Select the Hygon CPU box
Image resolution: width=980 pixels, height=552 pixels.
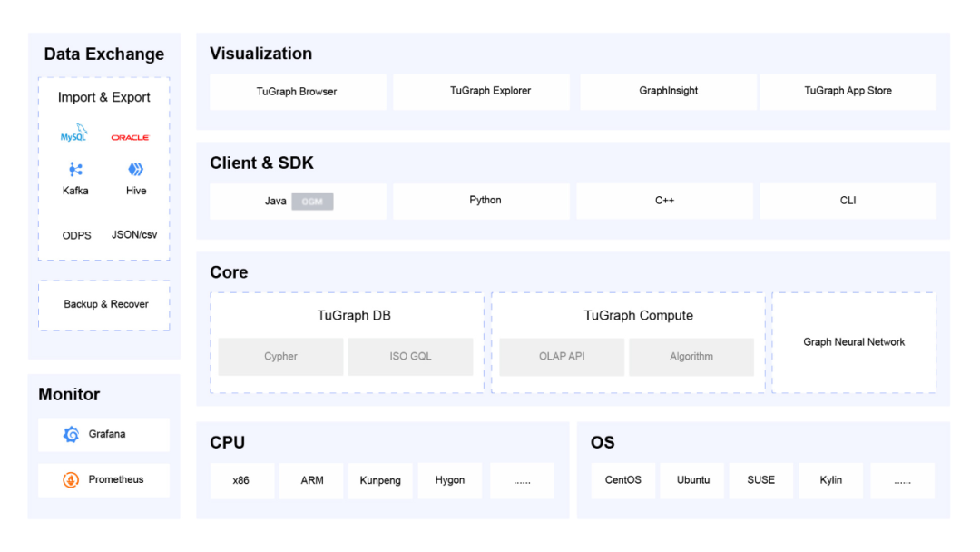pos(449,481)
